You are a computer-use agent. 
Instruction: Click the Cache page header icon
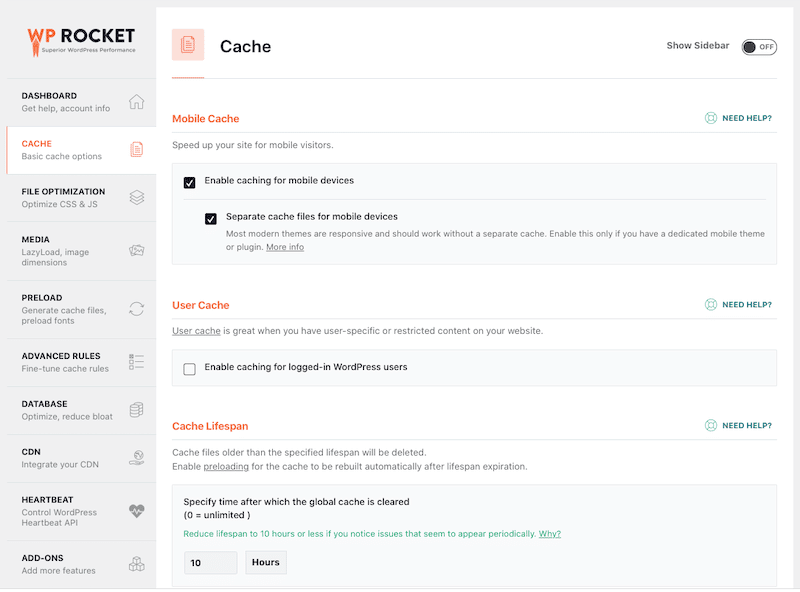[x=188, y=45]
